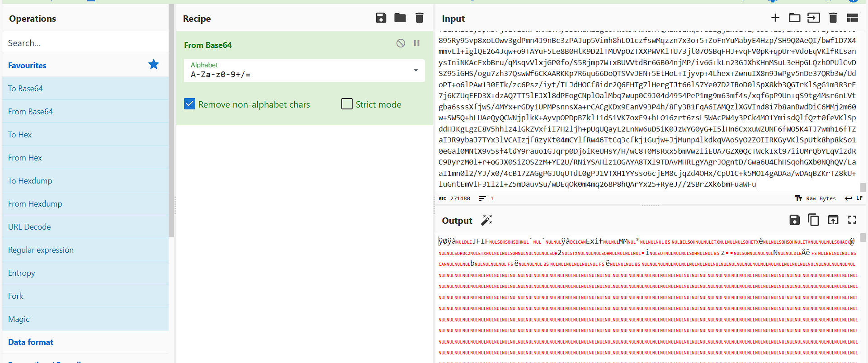Clear input with trash icon
868x363 pixels.
(833, 18)
